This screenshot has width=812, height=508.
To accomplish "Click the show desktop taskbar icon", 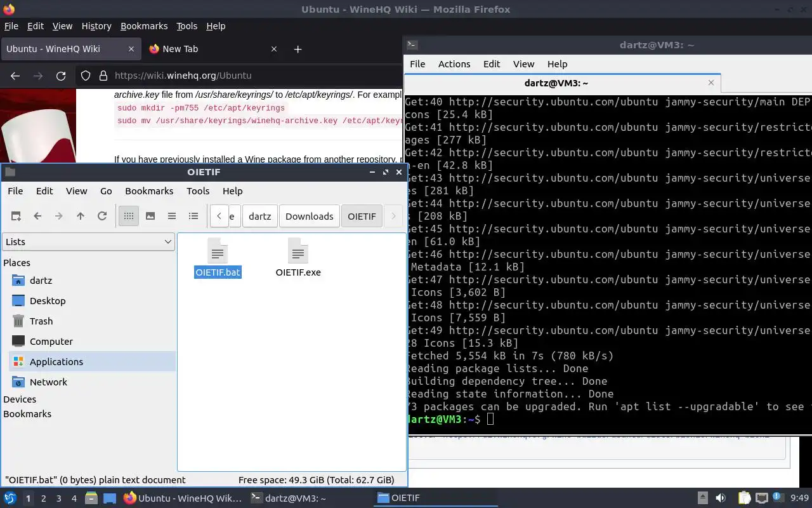I will point(110,498).
